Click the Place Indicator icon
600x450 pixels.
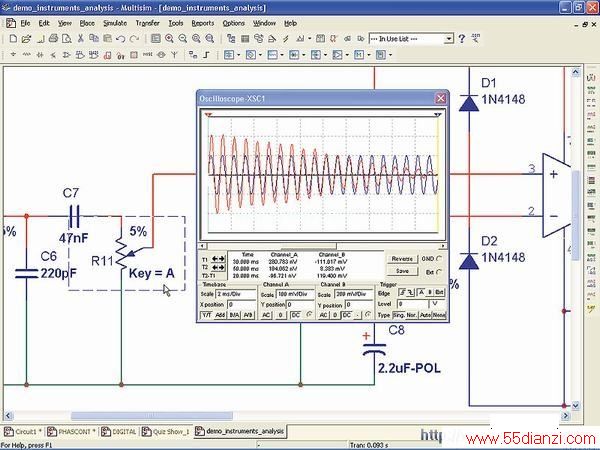pyautogui.click(x=134, y=55)
